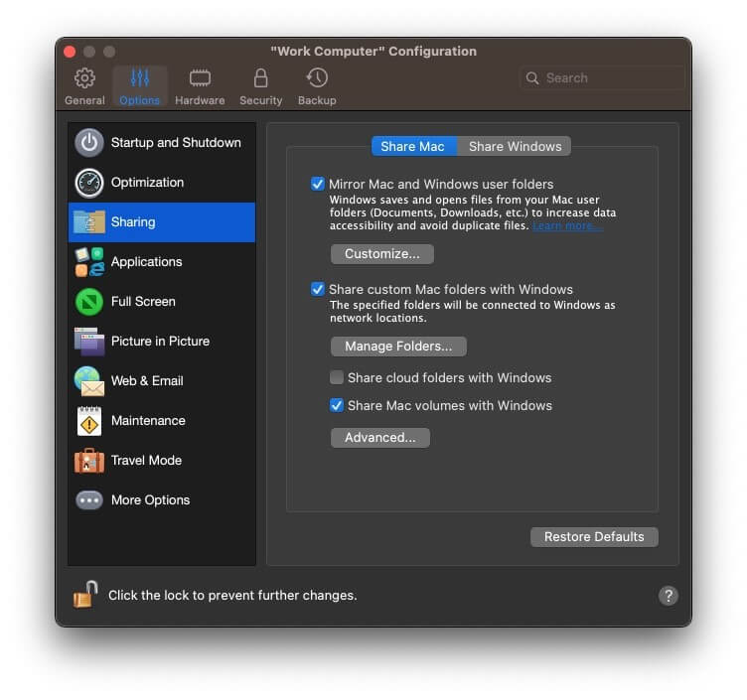
Task: Toggle Share custom Mac folders with Windows
Action: pos(317,289)
